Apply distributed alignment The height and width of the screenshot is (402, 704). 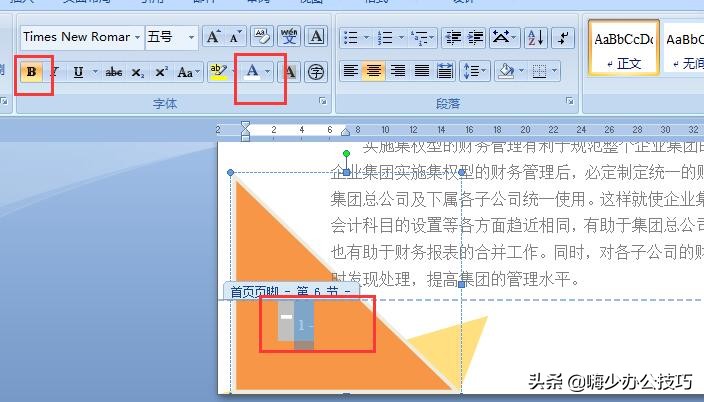[445, 71]
